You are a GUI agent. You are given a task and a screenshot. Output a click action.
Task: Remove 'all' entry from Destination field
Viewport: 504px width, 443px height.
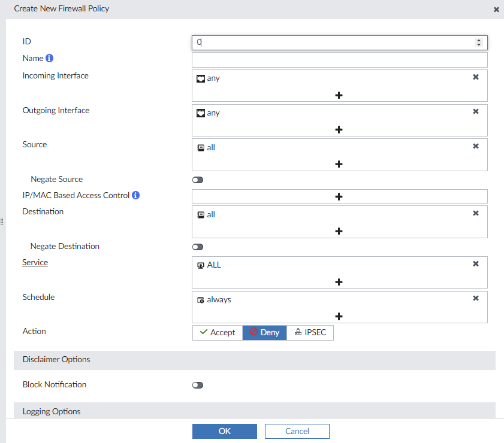[476, 213]
